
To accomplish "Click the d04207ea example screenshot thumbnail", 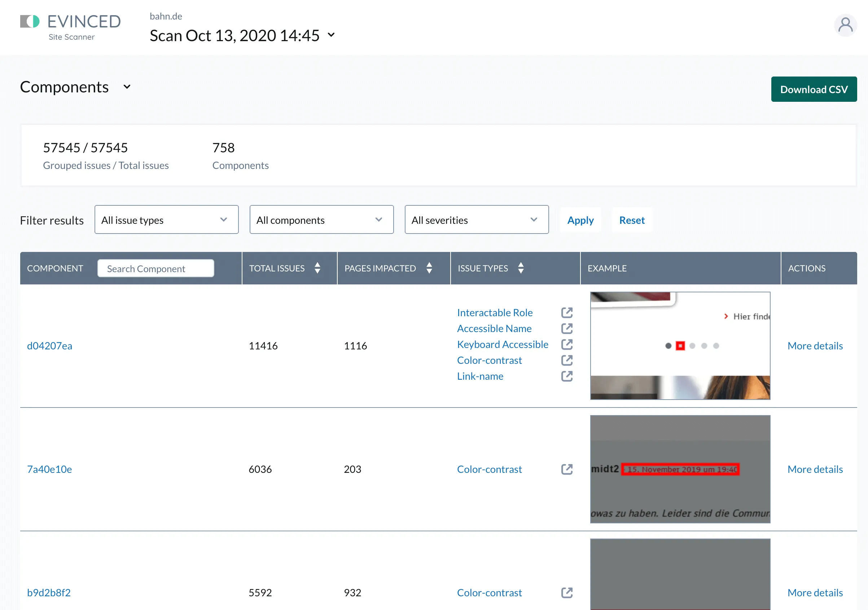I will (680, 345).
